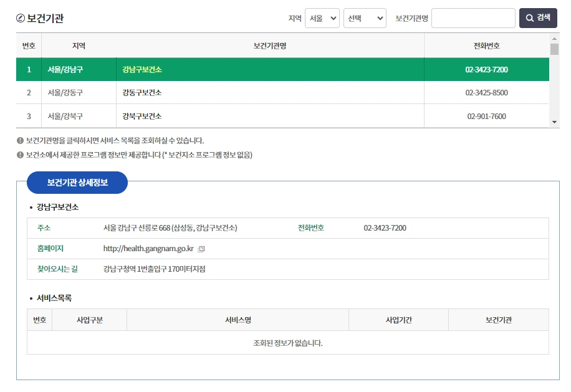Open the 선택 district dropdown
The height and width of the screenshot is (392, 571).
[x=365, y=18]
